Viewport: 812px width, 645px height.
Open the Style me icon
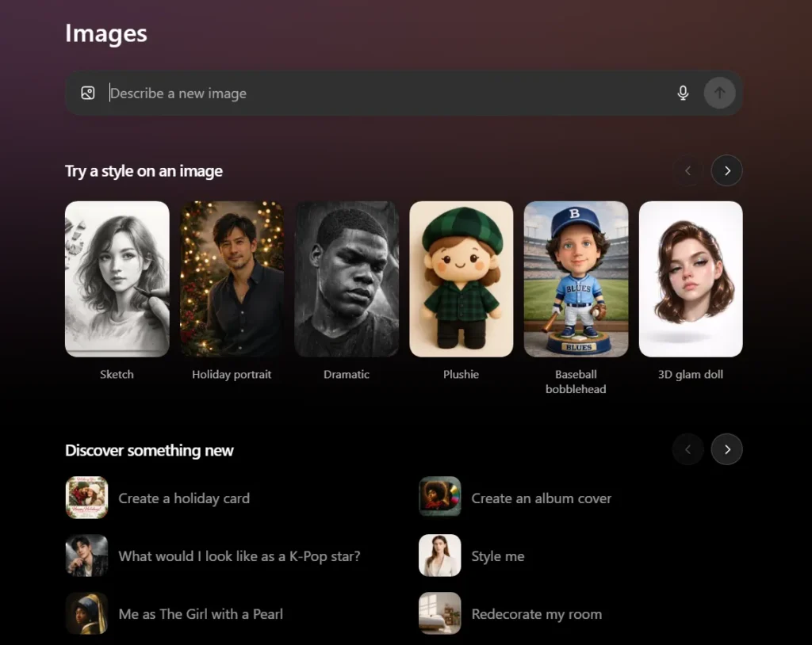(x=439, y=555)
